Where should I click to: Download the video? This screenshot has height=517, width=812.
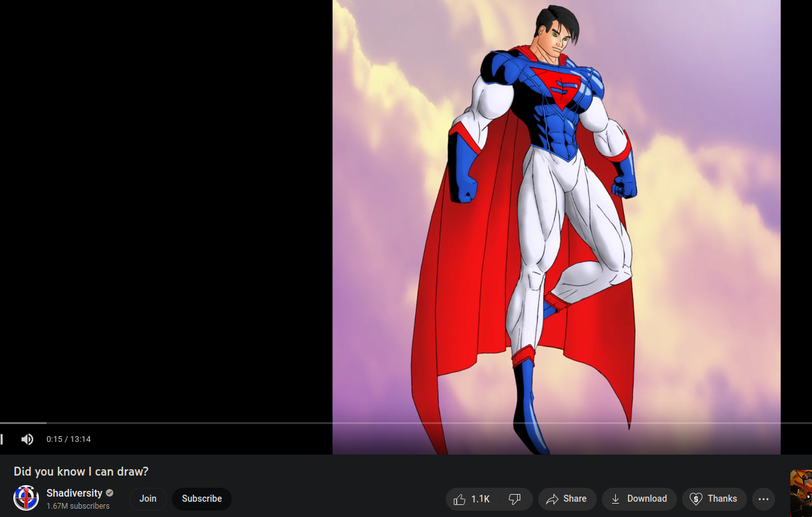tap(639, 499)
